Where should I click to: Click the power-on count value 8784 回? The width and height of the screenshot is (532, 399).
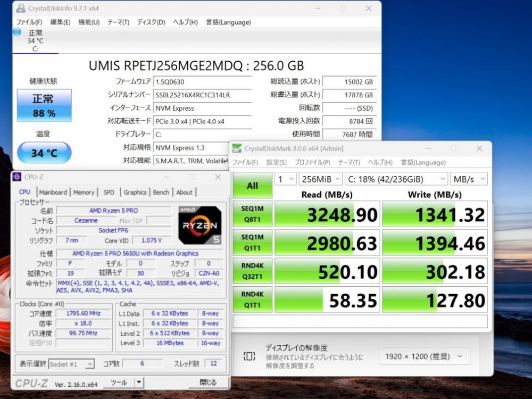point(350,121)
